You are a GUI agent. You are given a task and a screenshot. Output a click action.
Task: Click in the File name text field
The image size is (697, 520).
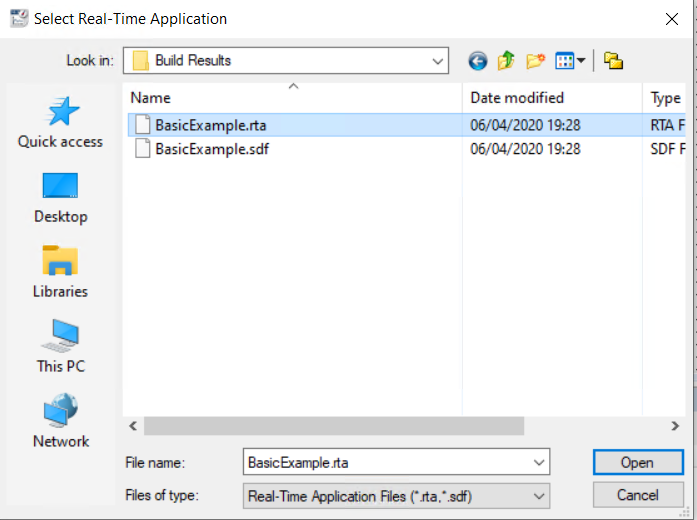pyautogui.click(x=385, y=463)
